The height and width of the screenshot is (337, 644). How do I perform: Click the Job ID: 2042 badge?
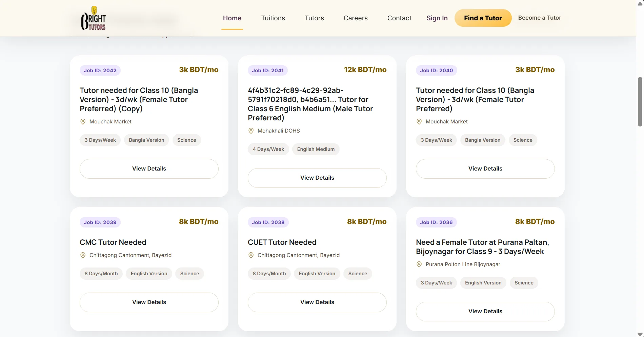[100, 71]
